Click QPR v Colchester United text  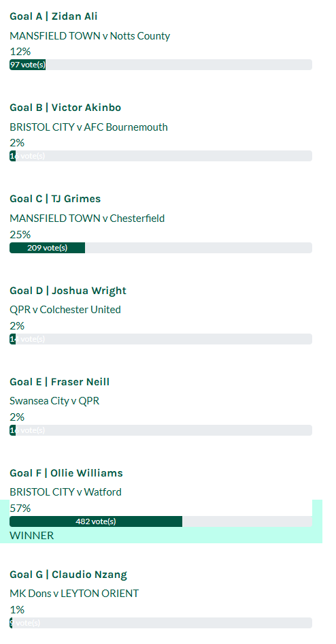tap(65, 310)
